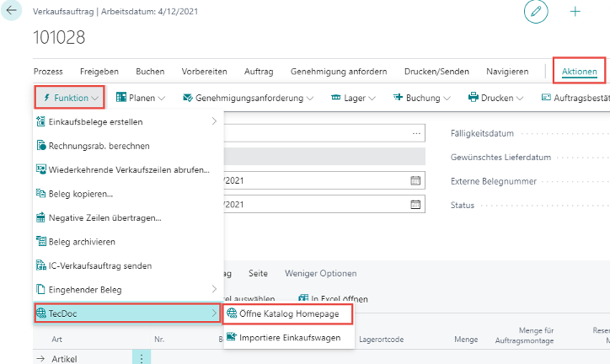Viewport: 610px width, 364px height.
Task: Open the Prozess menu tab
Action: [x=48, y=72]
